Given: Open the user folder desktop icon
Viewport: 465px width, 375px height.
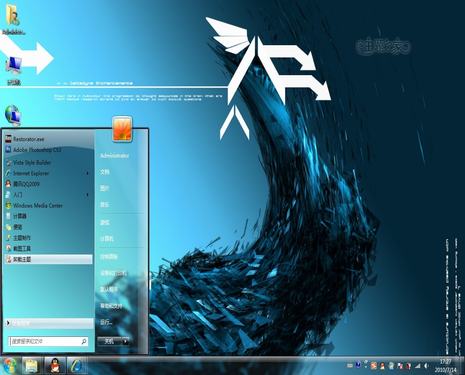Looking at the screenshot, I should [x=13, y=19].
